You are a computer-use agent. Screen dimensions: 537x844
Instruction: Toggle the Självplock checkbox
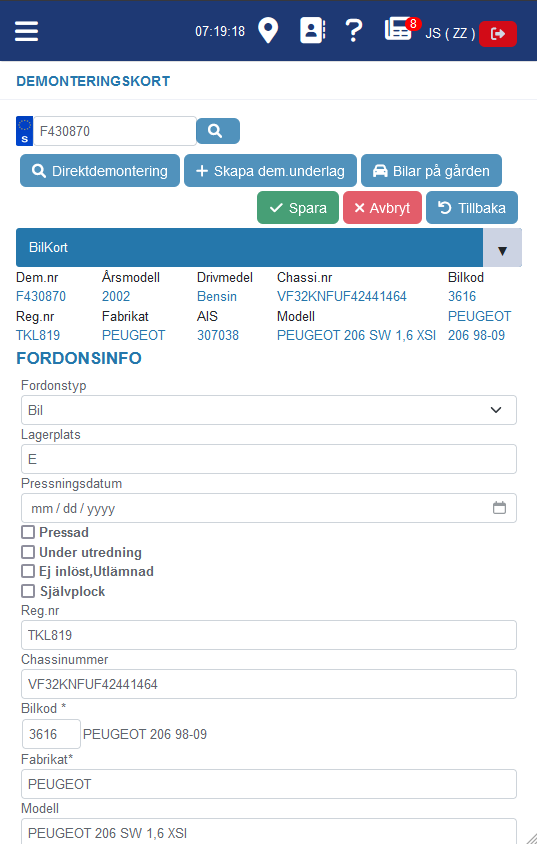[x=28, y=591]
